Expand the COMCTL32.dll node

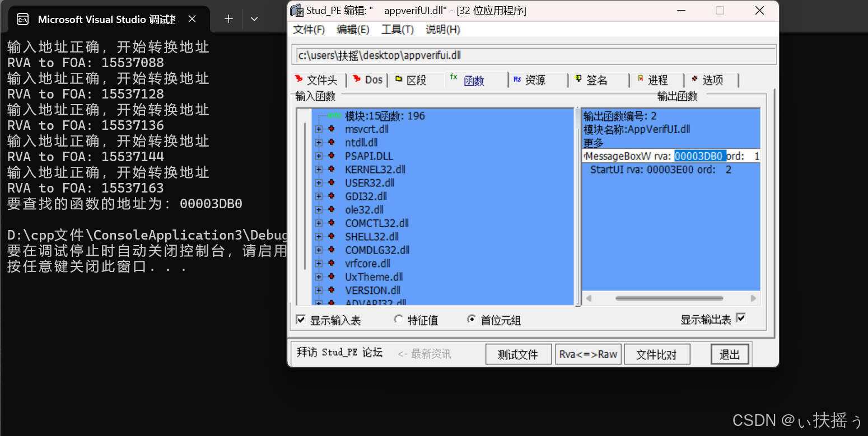click(319, 223)
